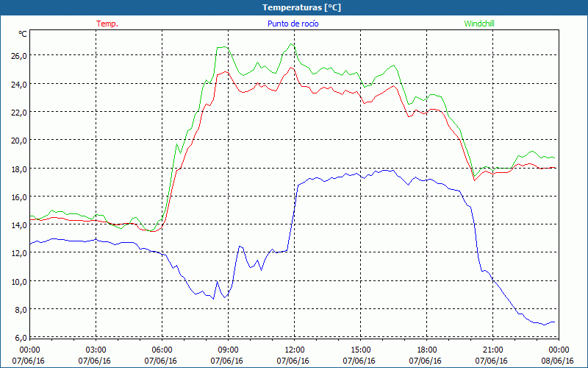The height and width of the screenshot is (368, 588).
Task: Click the 15:00 time axis label
Action: tap(360, 350)
